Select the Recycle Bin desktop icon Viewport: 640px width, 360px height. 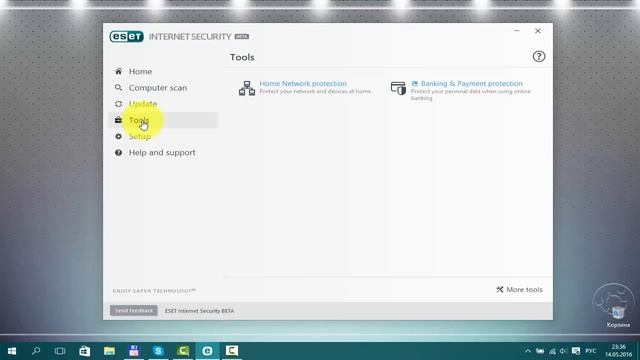click(x=618, y=316)
